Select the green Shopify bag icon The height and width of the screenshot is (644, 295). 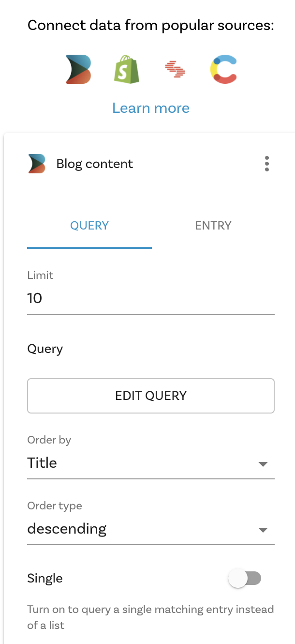click(x=127, y=70)
